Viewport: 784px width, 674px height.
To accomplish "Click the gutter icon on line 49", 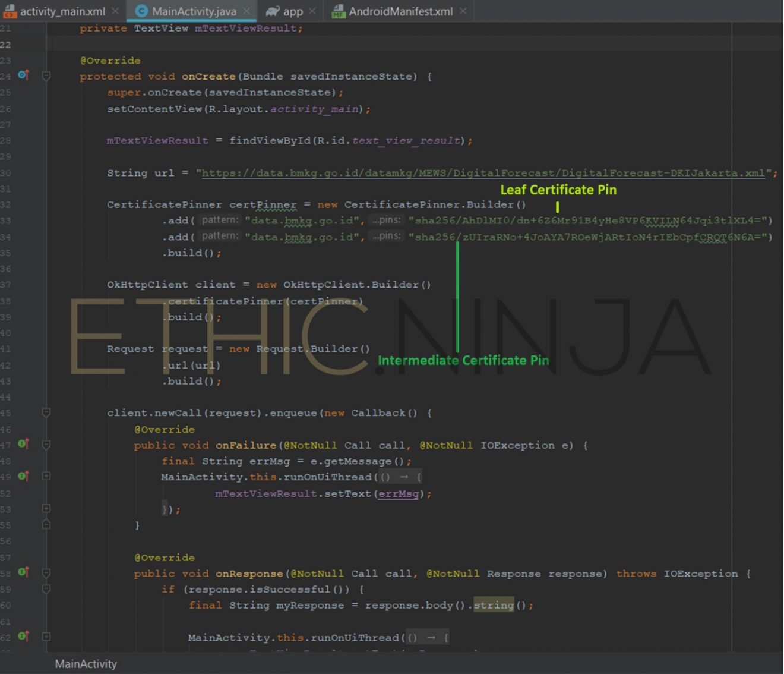I will tap(23, 476).
